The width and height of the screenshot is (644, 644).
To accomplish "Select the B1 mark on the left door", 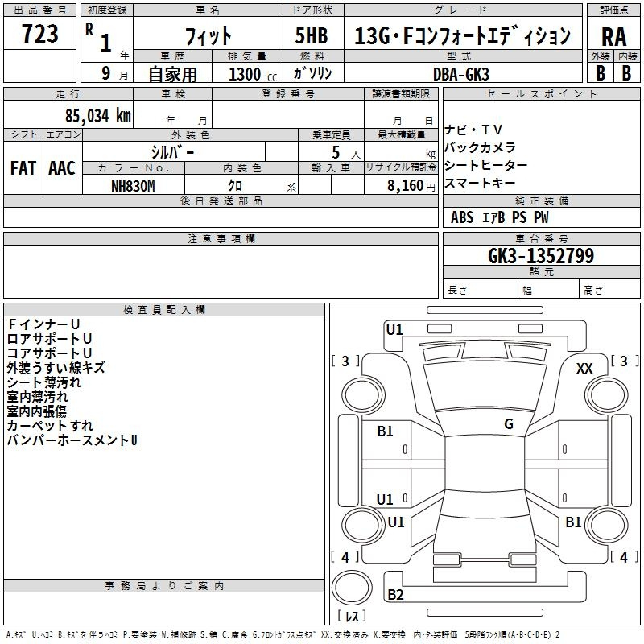I will (386, 431).
